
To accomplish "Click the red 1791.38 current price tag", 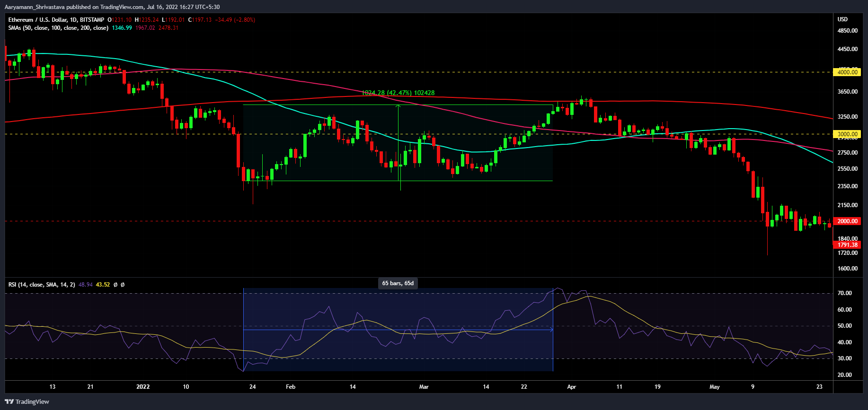I will click(x=847, y=245).
